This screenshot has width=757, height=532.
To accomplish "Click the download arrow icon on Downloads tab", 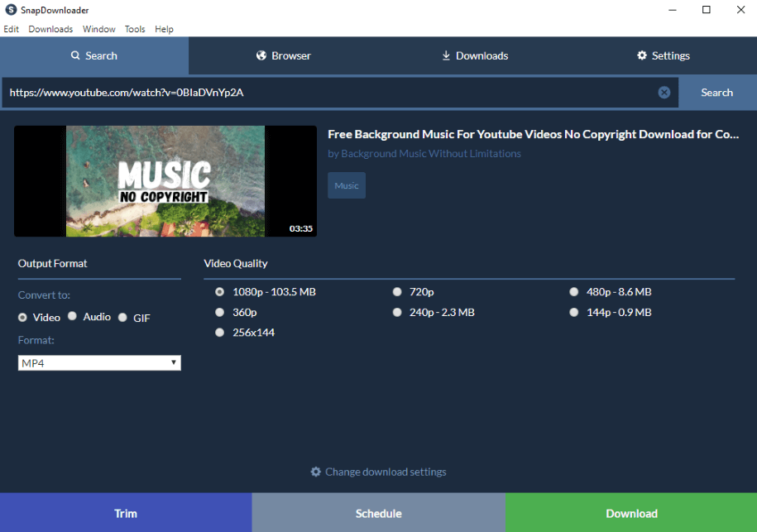I will (446, 55).
